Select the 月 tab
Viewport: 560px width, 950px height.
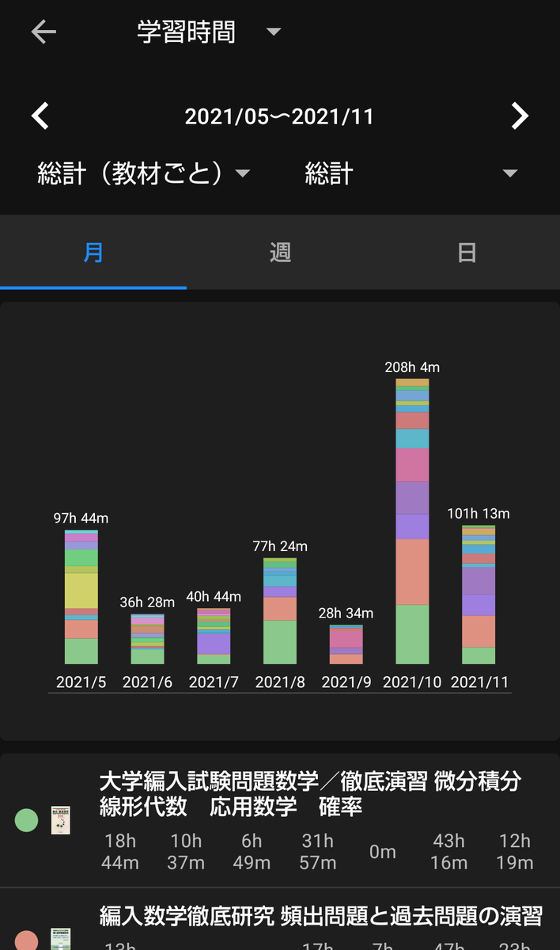pos(93,253)
